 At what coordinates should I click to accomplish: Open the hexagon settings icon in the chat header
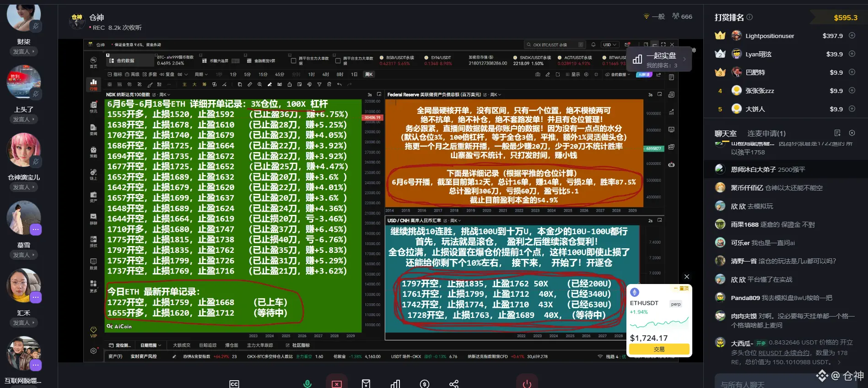point(852,133)
